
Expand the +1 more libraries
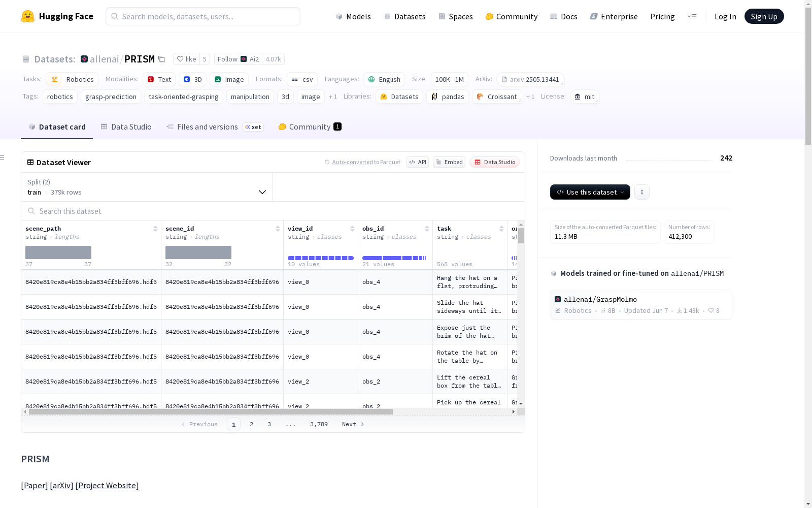[x=530, y=97]
